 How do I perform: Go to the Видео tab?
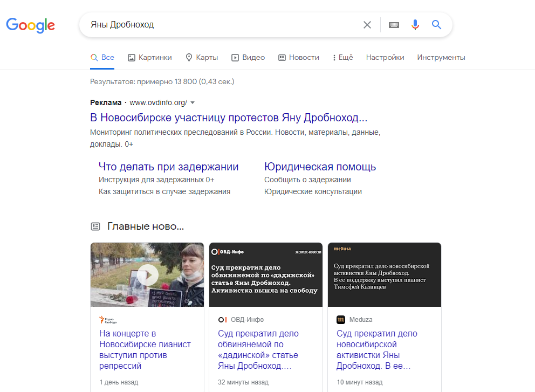pos(248,57)
